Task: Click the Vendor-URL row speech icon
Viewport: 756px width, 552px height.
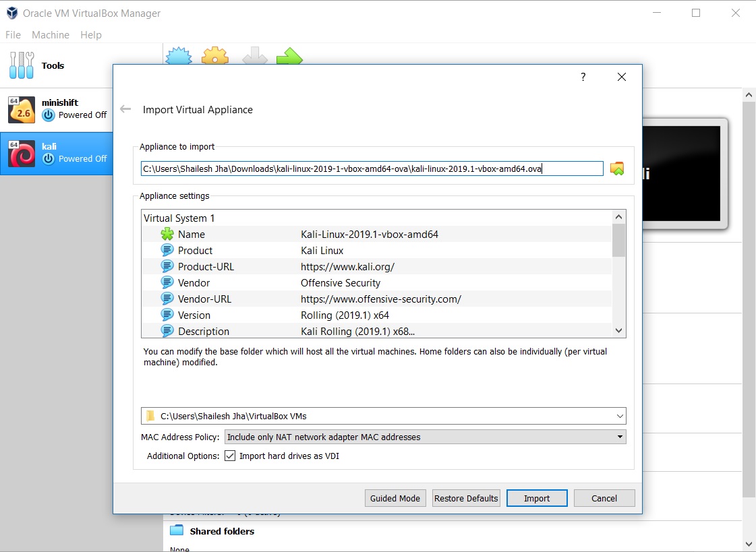Action: [167, 299]
